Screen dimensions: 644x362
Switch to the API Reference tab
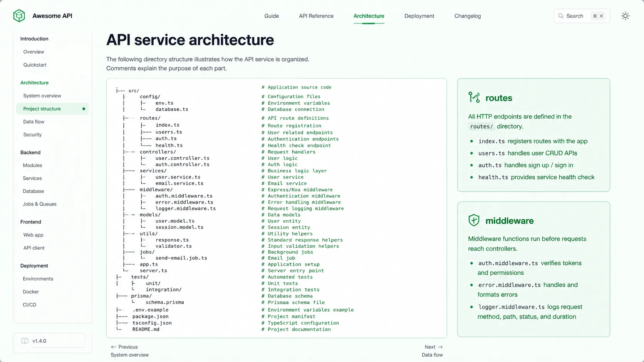(316, 16)
